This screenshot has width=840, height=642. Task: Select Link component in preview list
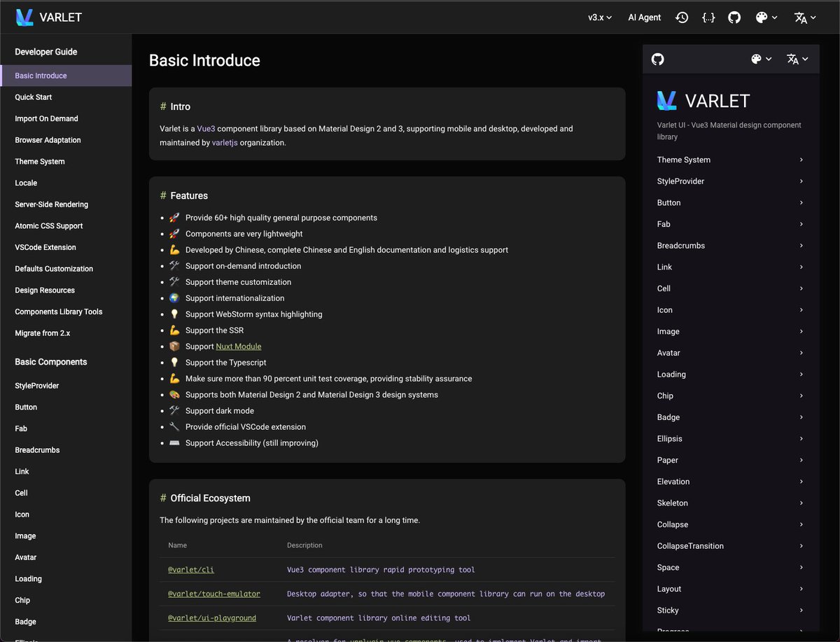[731, 267]
